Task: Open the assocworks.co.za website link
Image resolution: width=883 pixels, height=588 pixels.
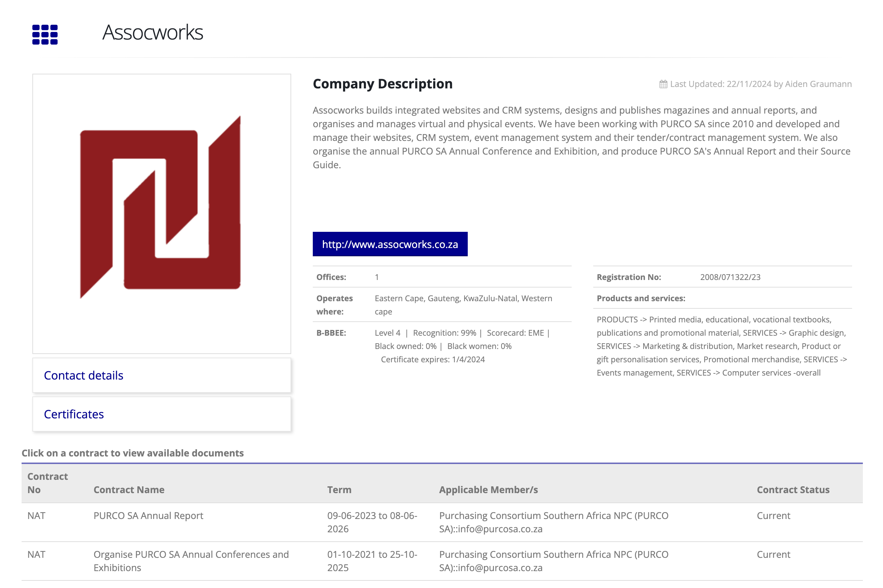Action: [x=390, y=244]
